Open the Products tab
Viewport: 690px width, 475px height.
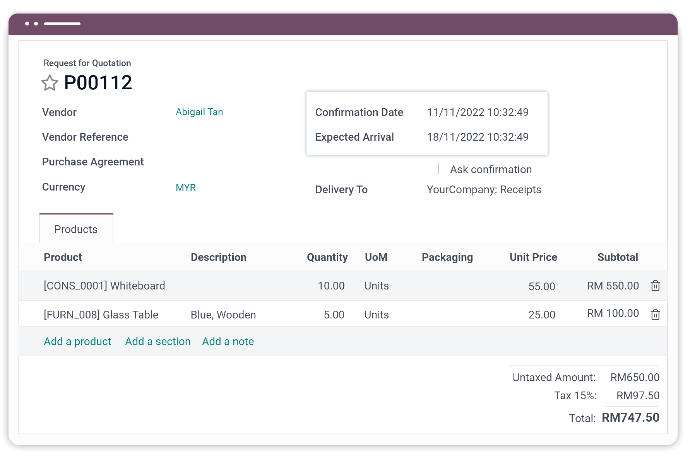click(76, 229)
